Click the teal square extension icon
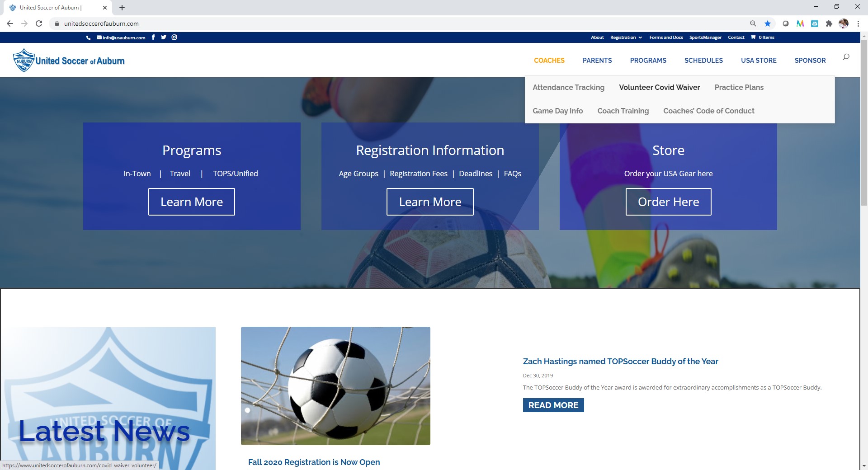Image resolution: width=868 pixels, height=470 pixels. (x=815, y=23)
